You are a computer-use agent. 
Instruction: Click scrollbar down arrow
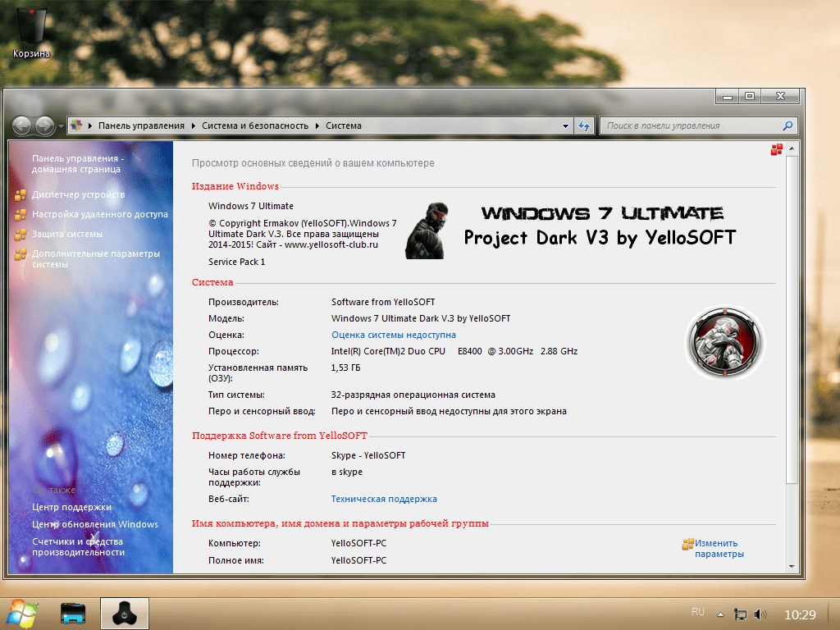(792, 566)
